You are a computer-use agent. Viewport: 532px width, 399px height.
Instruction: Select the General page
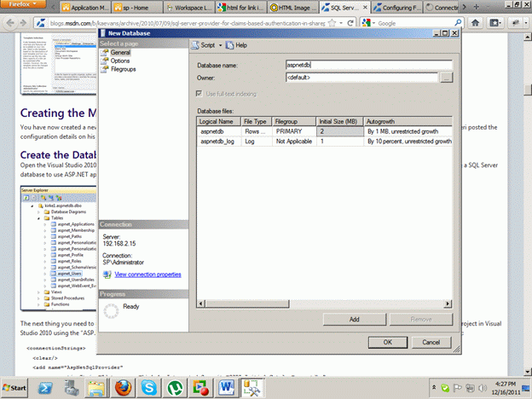click(x=120, y=52)
